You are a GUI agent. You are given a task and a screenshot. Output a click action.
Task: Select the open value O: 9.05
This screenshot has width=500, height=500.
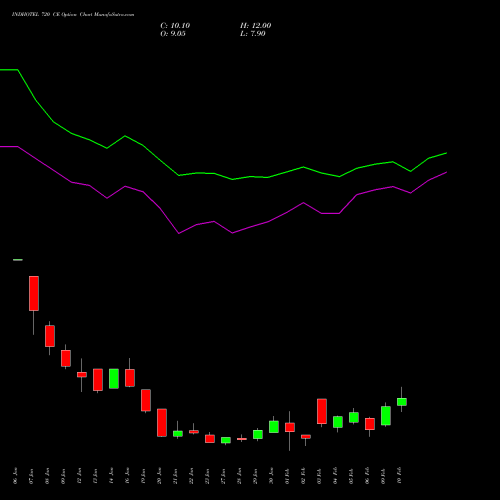click(173, 34)
